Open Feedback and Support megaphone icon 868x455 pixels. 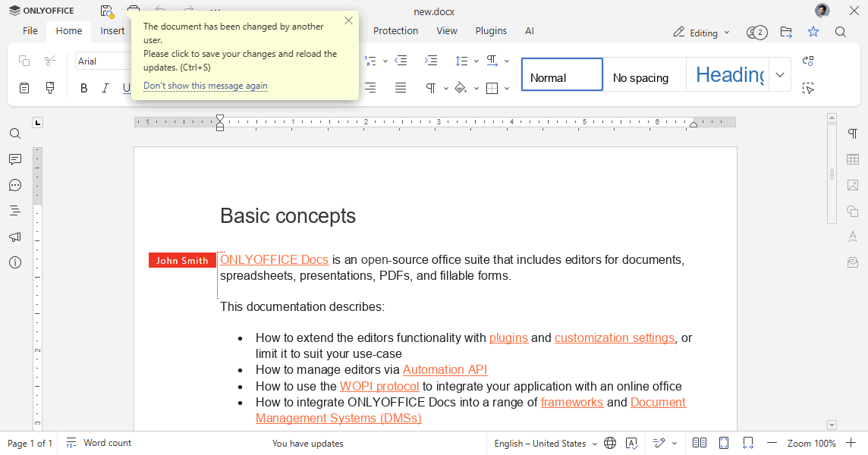tap(15, 237)
